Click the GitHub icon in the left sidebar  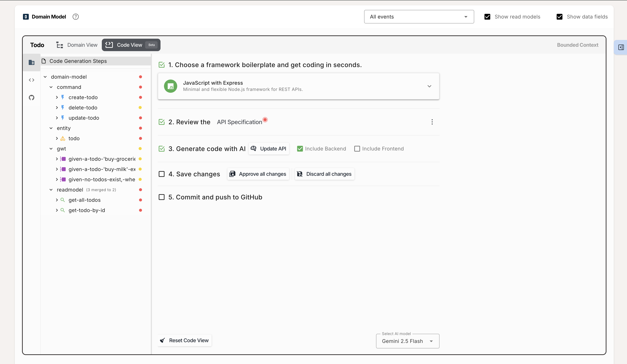pyautogui.click(x=32, y=98)
